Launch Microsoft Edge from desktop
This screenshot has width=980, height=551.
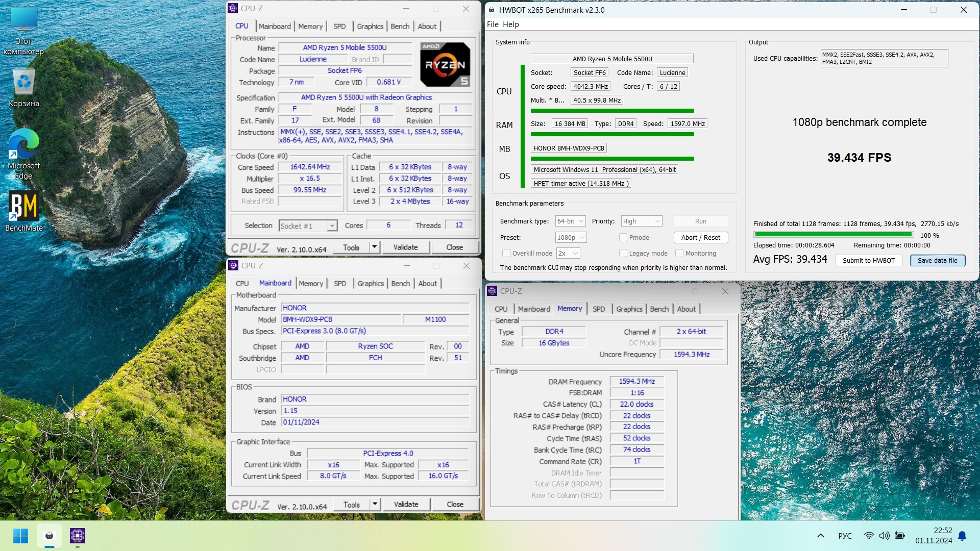pos(23,153)
